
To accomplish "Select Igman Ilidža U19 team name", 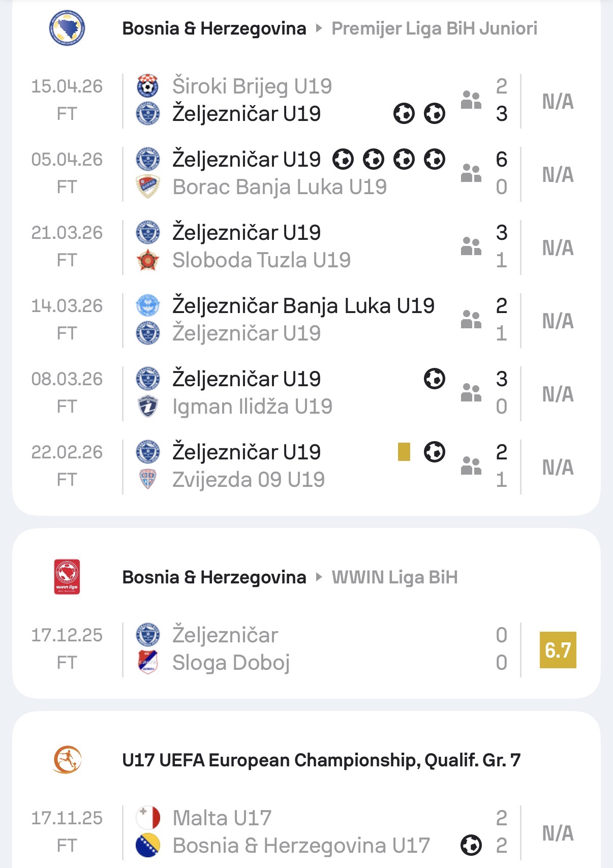I will (x=252, y=407).
